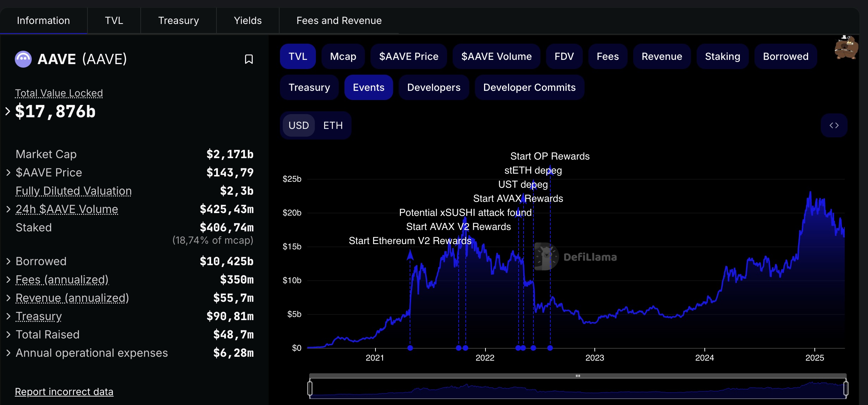Expand the Treasury row chevron
This screenshot has width=868, height=405.
click(8, 316)
